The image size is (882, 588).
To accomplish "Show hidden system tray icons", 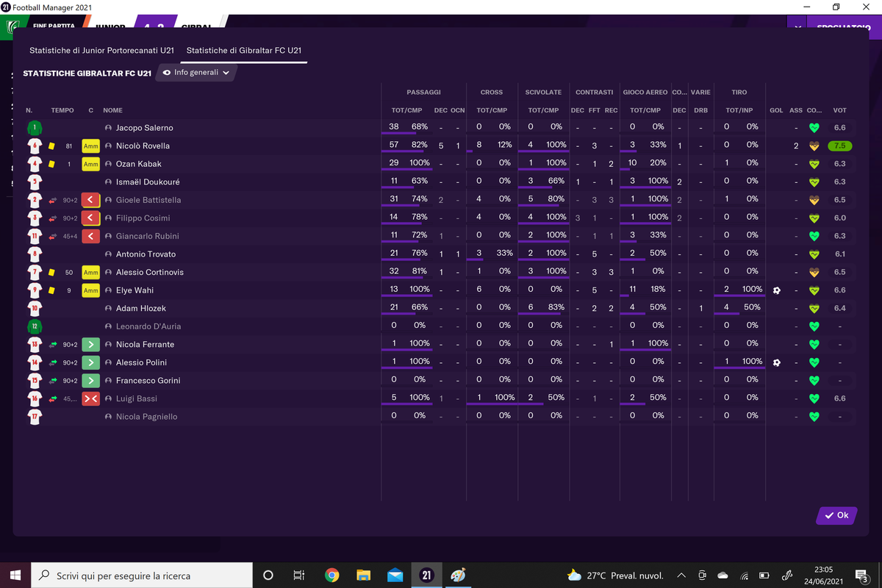I will coord(681,576).
